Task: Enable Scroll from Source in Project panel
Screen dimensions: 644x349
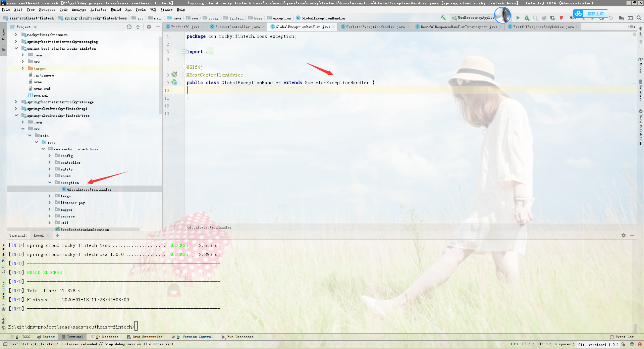Action: pyautogui.click(x=129, y=27)
